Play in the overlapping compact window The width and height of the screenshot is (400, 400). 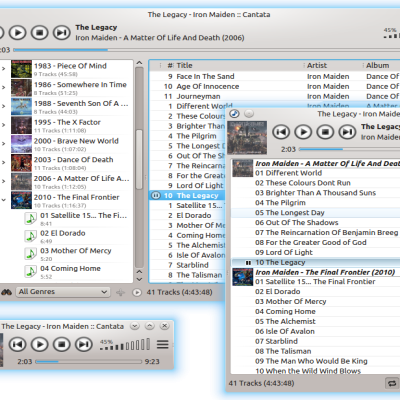coord(303,132)
